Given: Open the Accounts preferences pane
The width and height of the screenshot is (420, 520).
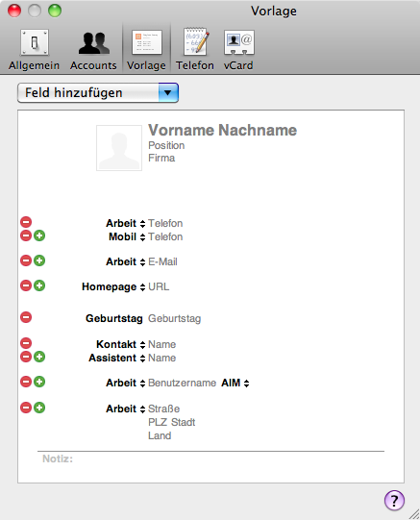Looking at the screenshot, I should [93, 50].
